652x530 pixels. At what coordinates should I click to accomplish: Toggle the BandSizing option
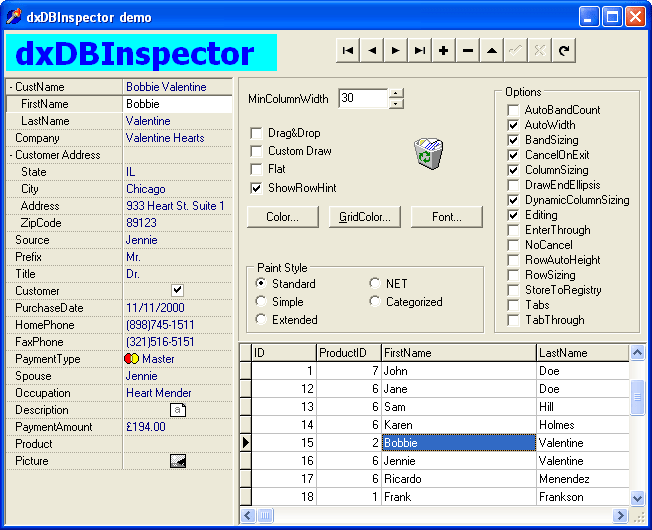(x=513, y=140)
